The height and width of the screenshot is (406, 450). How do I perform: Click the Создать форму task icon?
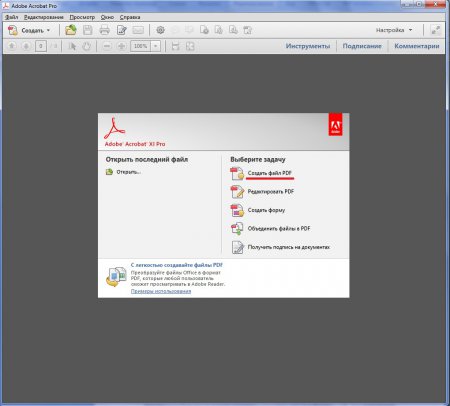click(237, 210)
